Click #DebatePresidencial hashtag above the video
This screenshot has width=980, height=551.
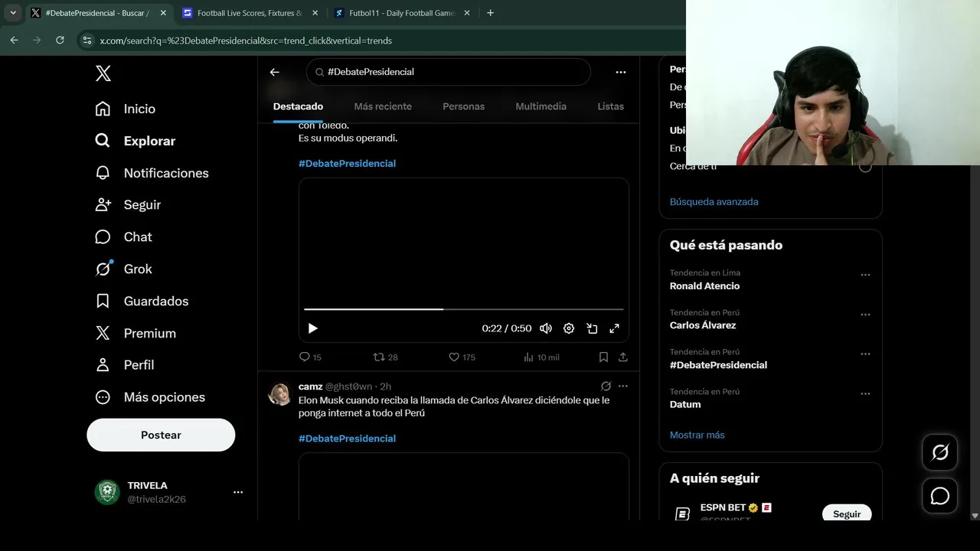click(347, 164)
